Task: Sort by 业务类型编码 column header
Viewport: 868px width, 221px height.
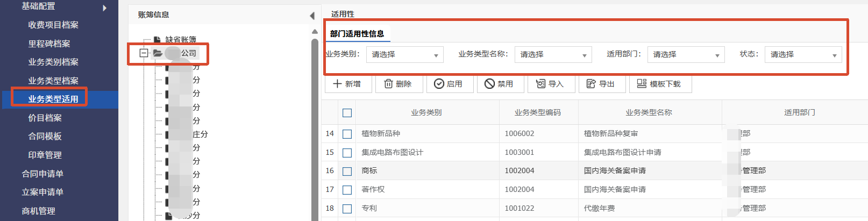Action: click(537, 112)
